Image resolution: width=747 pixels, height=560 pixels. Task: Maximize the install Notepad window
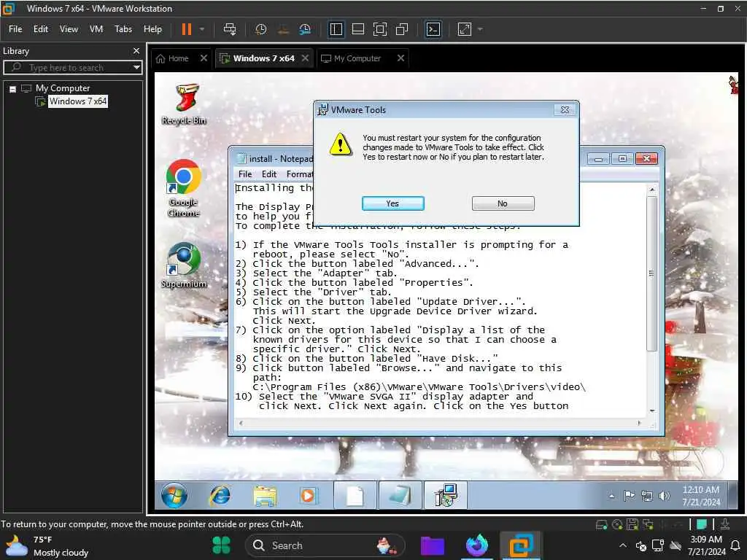(x=622, y=158)
